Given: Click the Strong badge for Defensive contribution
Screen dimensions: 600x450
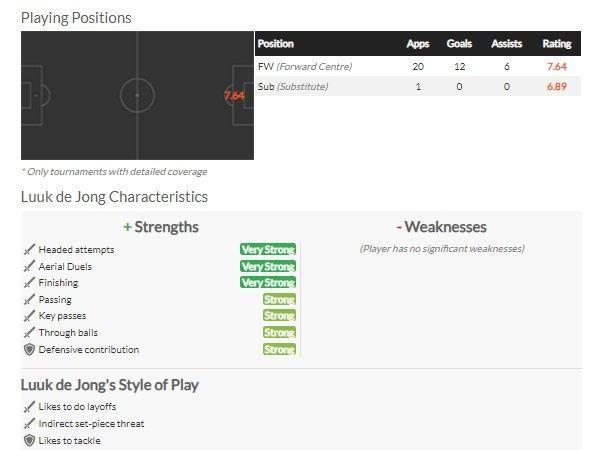Looking at the screenshot, I should (279, 349).
